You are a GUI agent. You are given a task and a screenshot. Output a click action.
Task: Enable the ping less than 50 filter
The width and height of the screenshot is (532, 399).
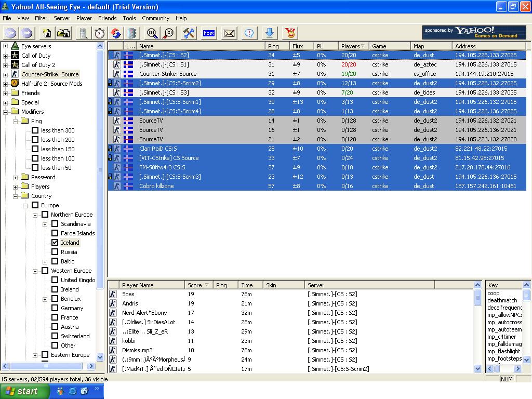[x=35, y=168]
